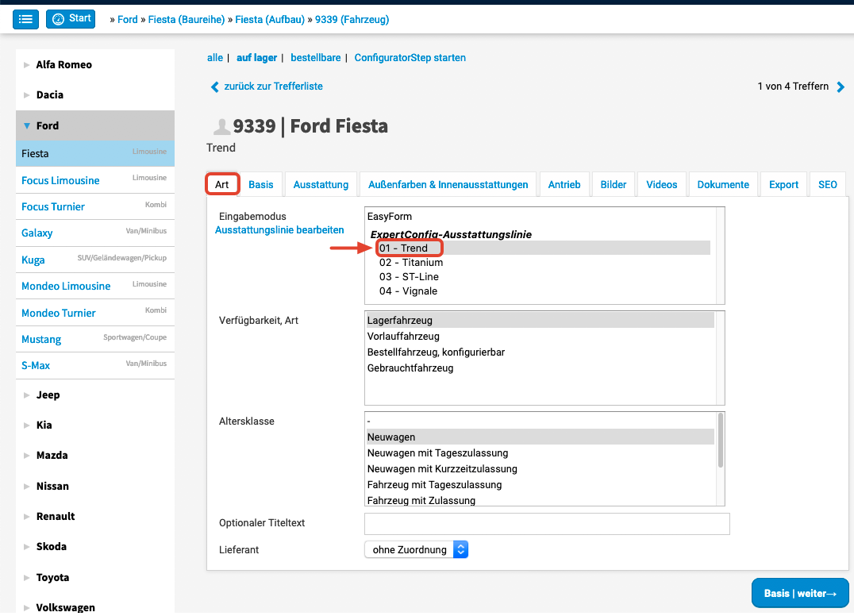Click the Start dashboard button
The height and width of the screenshot is (616, 854).
71,19
